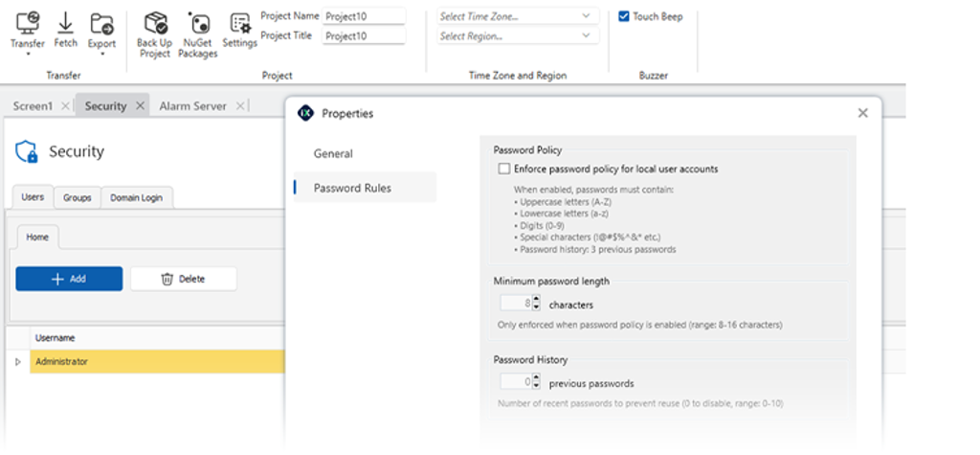
Task: Open the Select Region dropdown
Action: [518, 36]
